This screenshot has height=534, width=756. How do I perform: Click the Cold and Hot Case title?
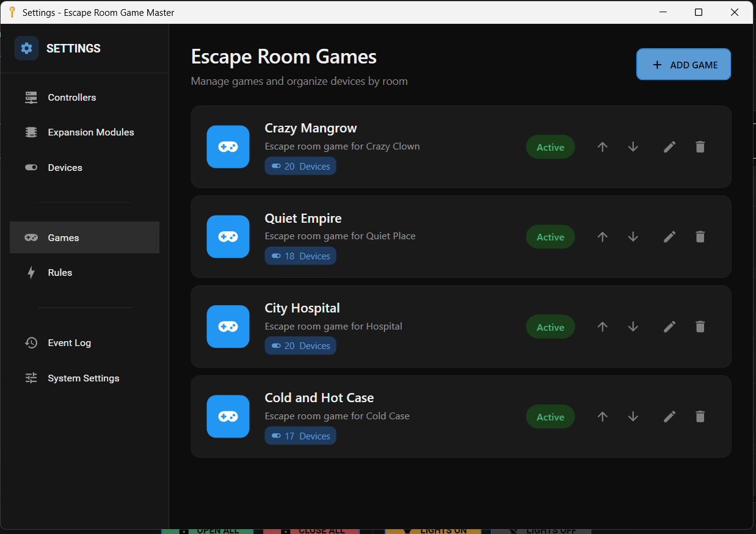(x=319, y=398)
